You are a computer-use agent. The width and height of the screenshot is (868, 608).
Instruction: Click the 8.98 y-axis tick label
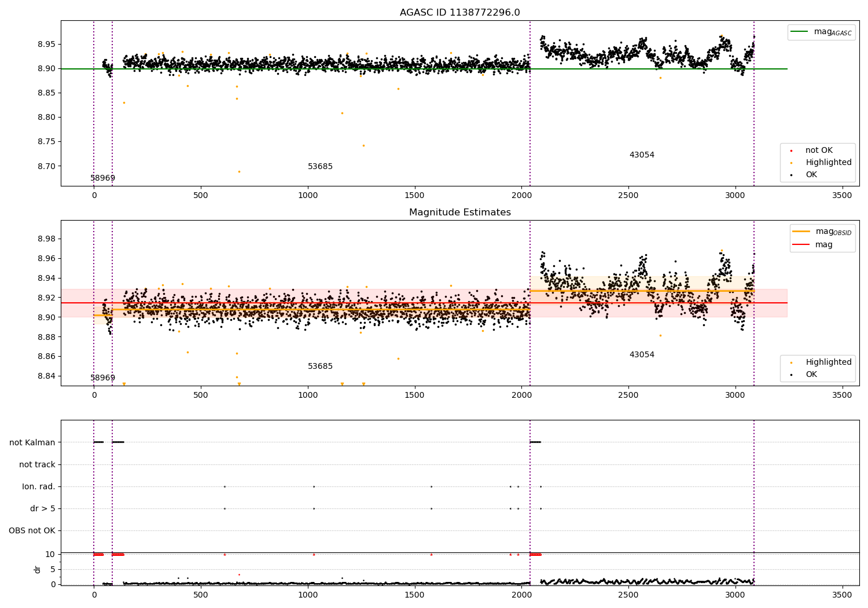click(47, 239)
